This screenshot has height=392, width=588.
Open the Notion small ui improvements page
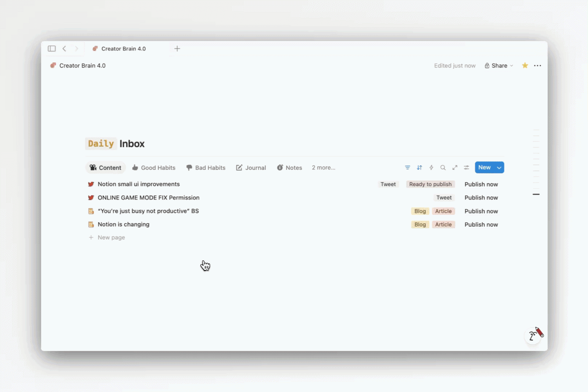pyautogui.click(x=139, y=184)
